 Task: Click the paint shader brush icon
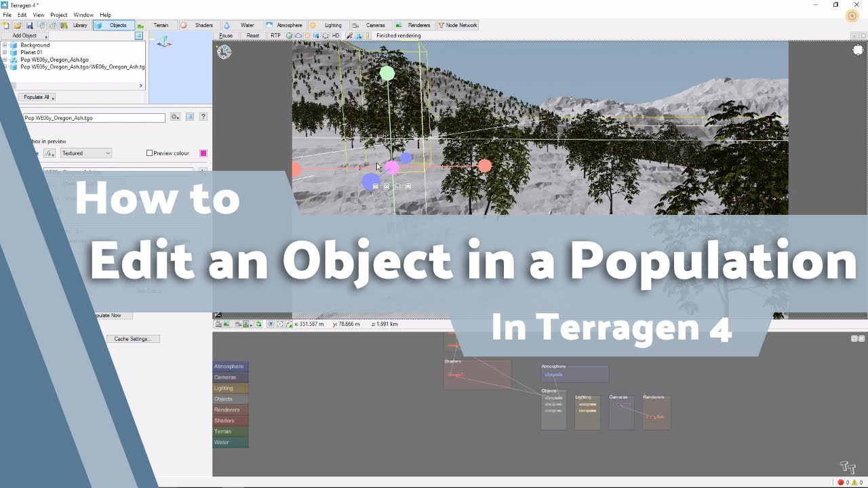tap(349, 35)
